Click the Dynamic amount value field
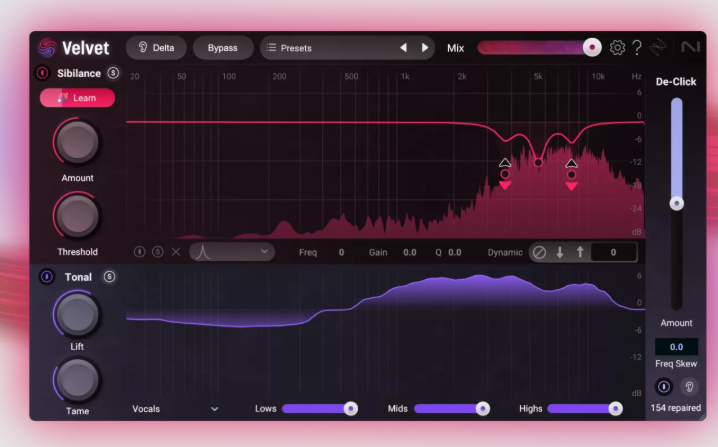The height and width of the screenshot is (447, 718). point(614,252)
